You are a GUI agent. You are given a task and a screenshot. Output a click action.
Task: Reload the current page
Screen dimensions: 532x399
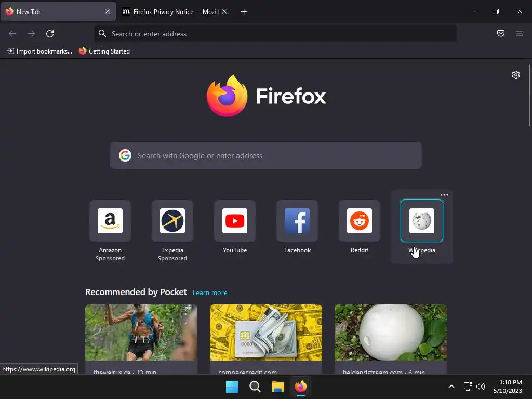point(50,34)
